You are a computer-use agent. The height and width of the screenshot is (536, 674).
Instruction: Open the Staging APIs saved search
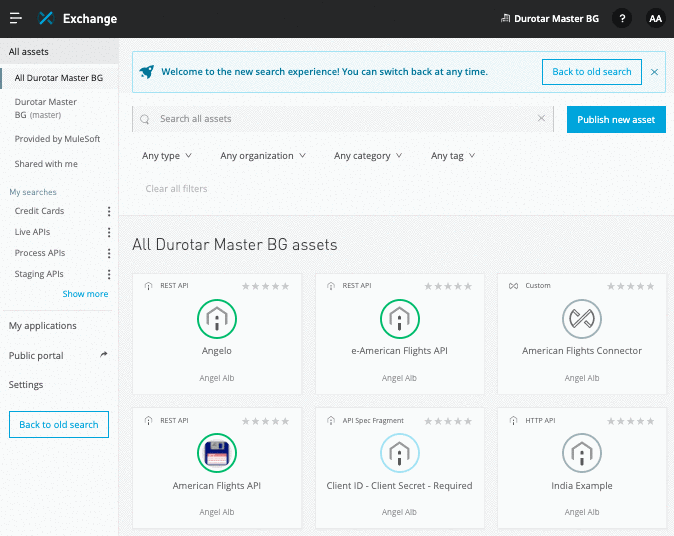[x=39, y=274]
